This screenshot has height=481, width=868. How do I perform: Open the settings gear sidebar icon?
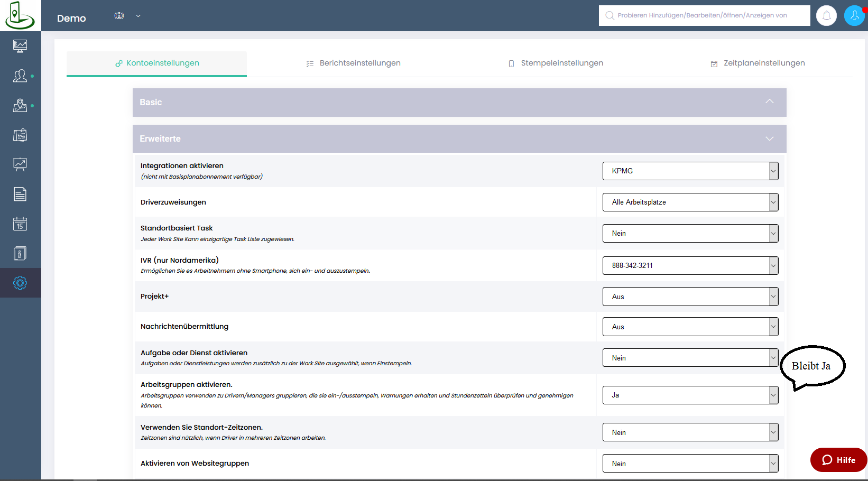pyautogui.click(x=20, y=283)
